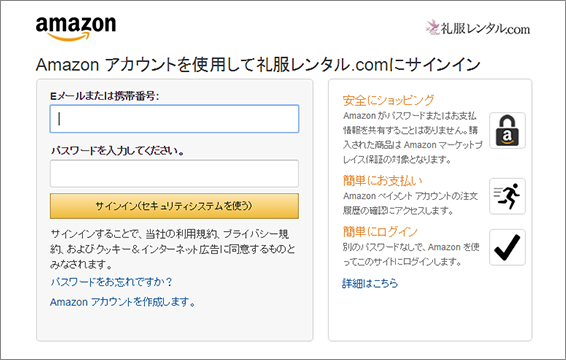Click the 礼服レンタル.com logo

pos(478,28)
